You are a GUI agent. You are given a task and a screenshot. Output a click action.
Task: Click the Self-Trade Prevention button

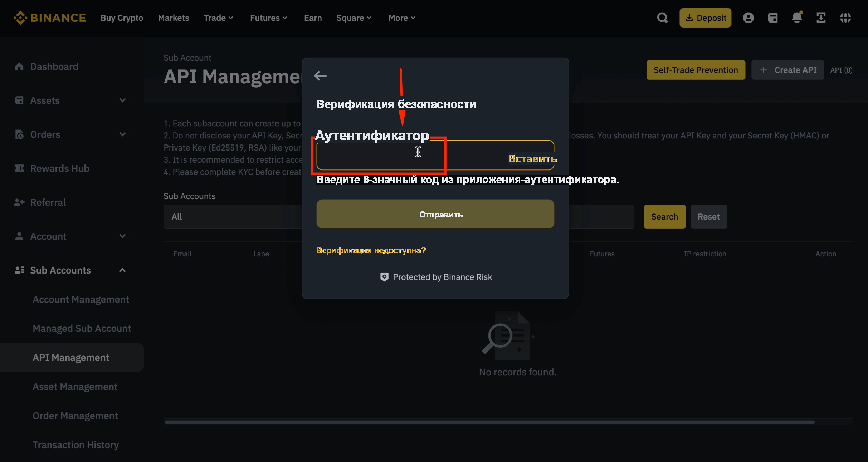[x=696, y=70]
